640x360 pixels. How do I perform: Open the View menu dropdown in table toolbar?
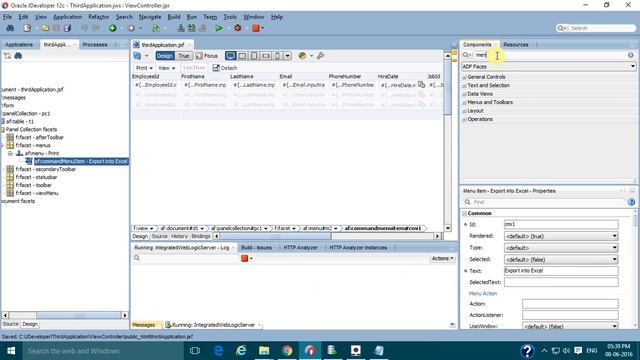coord(167,68)
